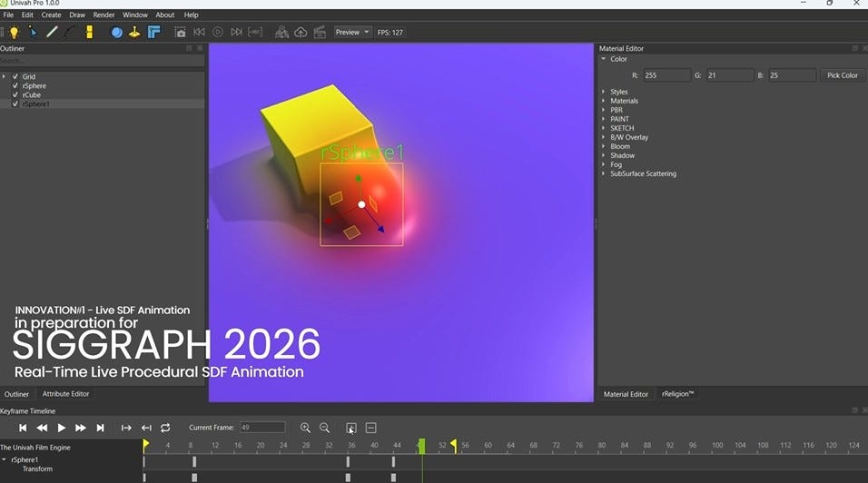Screen dimensions: 868x483
Task: Switch to the Material Editor tab
Action: pyautogui.click(x=626, y=394)
